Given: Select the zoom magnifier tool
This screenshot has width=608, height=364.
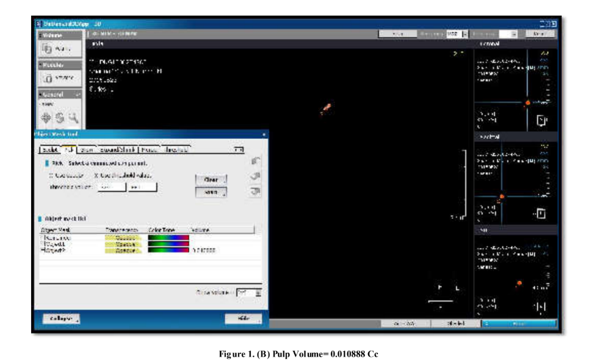Looking at the screenshot, I should (x=73, y=118).
